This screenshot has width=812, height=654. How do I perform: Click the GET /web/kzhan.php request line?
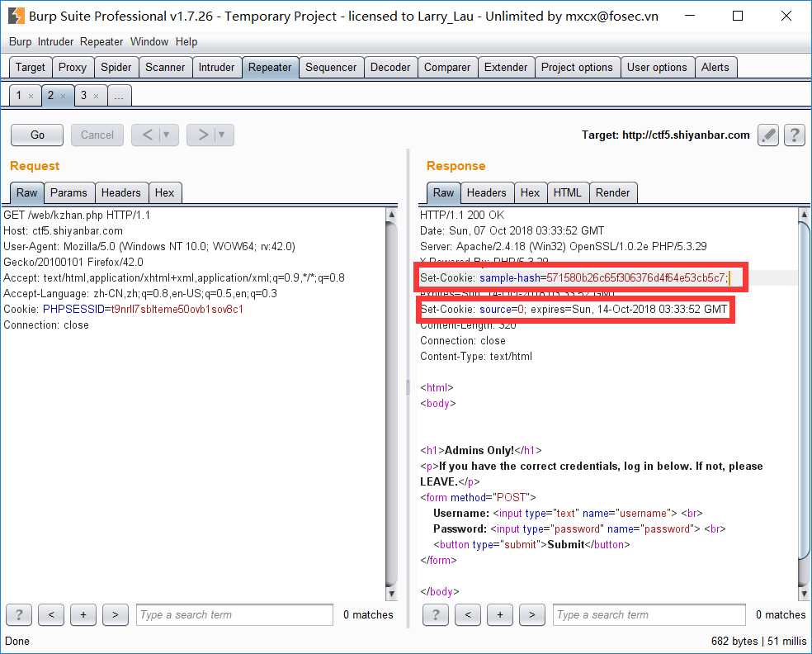click(x=77, y=215)
